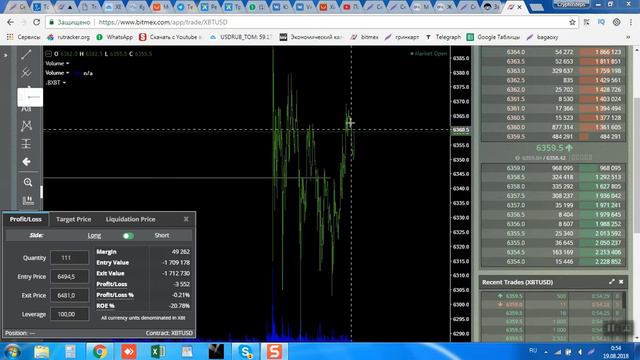
Task: Open Skype from the taskbar
Action: (x=245, y=351)
